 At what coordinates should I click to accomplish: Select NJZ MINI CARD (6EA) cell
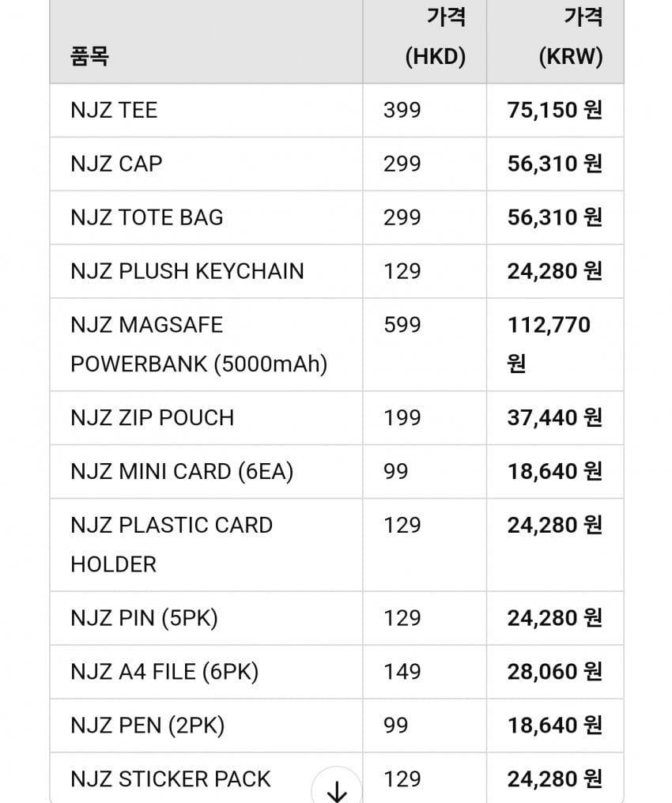tap(182, 471)
